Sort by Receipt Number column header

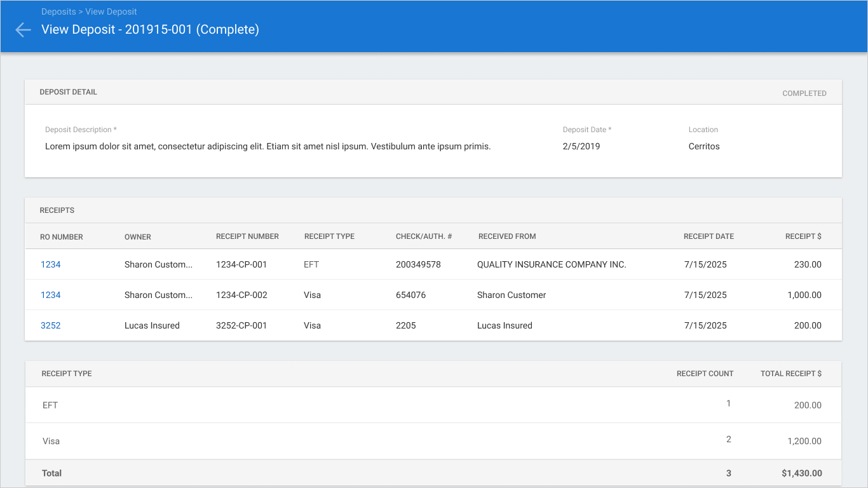tap(247, 236)
